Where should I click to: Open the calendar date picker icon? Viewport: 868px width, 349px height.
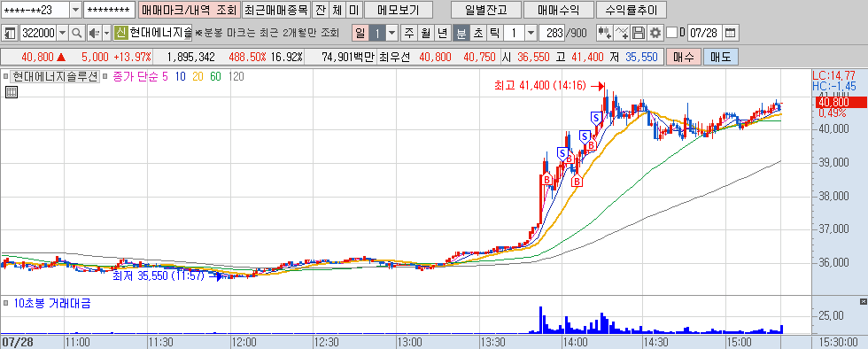[x=731, y=34]
